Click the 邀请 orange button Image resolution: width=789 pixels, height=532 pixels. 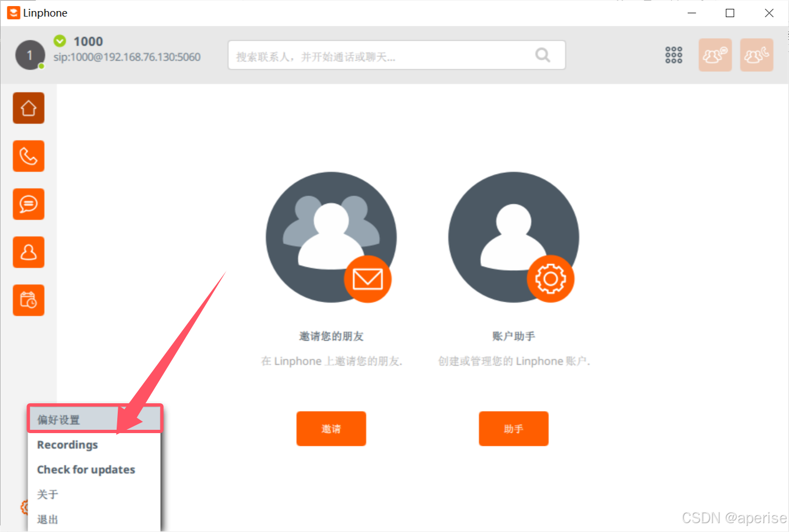pos(331,429)
